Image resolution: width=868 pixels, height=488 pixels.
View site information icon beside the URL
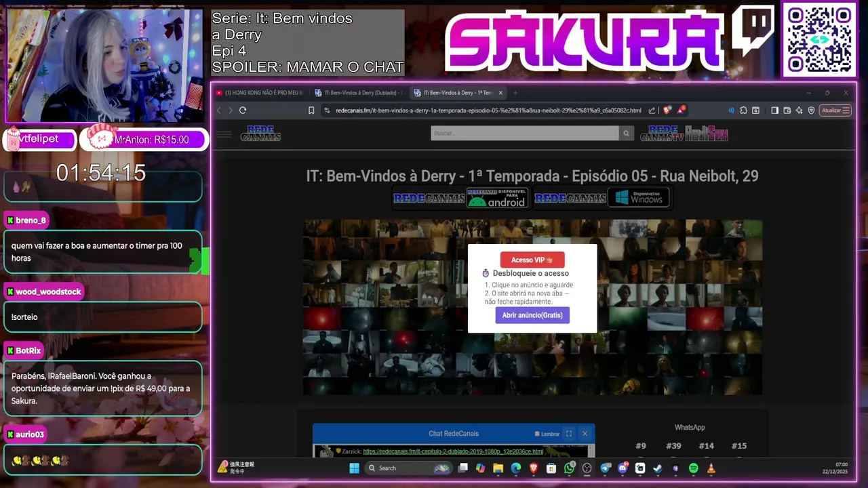[x=327, y=110]
